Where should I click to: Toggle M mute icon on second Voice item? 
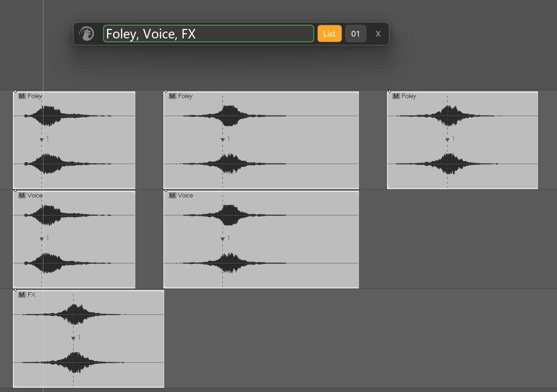point(172,195)
